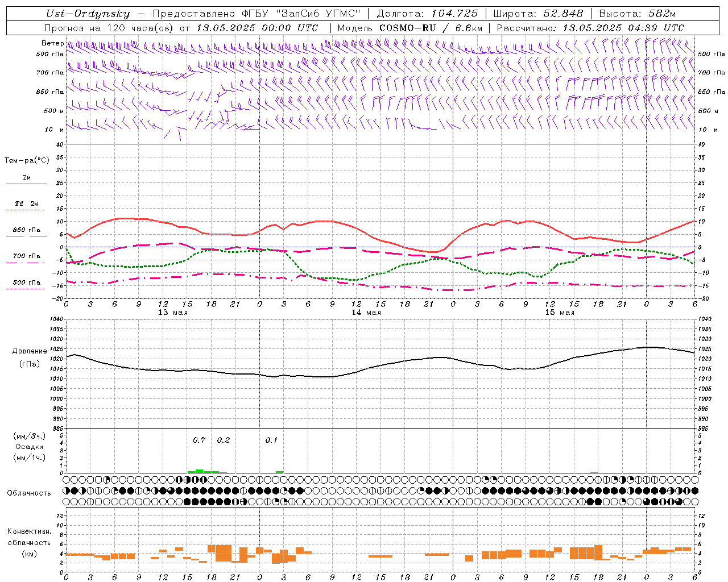The image size is (728, 582).
Task: Select the 2м temperature legend label
Action: (26, 178)
